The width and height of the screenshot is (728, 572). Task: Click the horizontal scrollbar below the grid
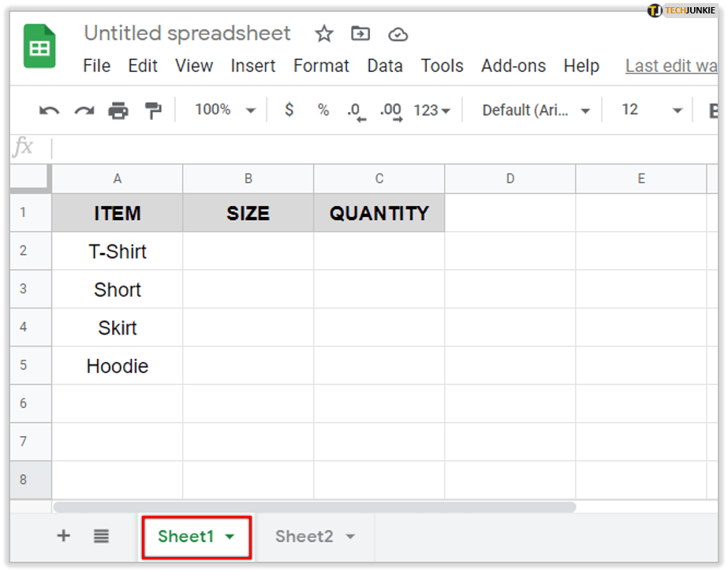(314, 507)
